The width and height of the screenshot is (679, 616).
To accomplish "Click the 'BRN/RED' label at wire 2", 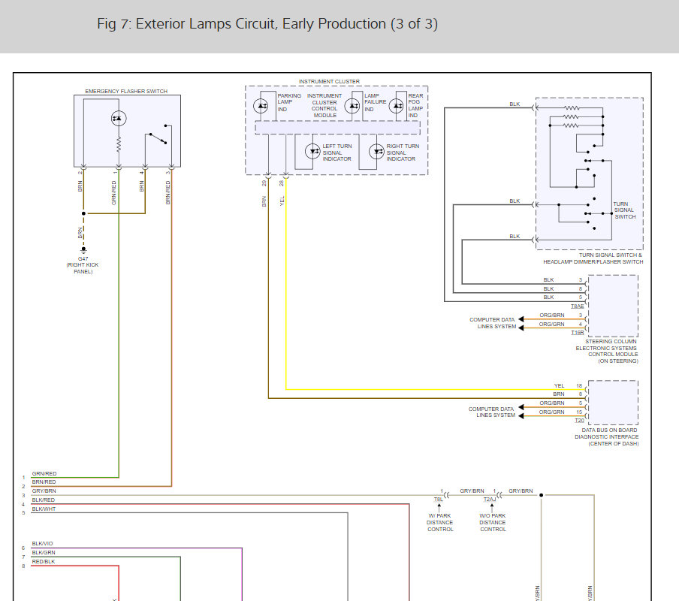I will (x=44, y=482).
